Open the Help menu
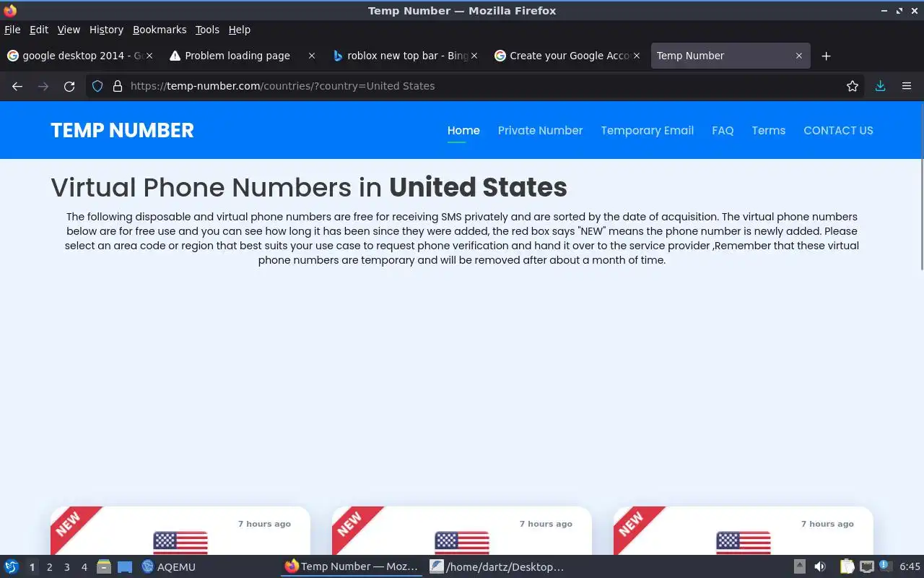Image resolution: width=924 pixels, height=578 pixels. point(240,30)
